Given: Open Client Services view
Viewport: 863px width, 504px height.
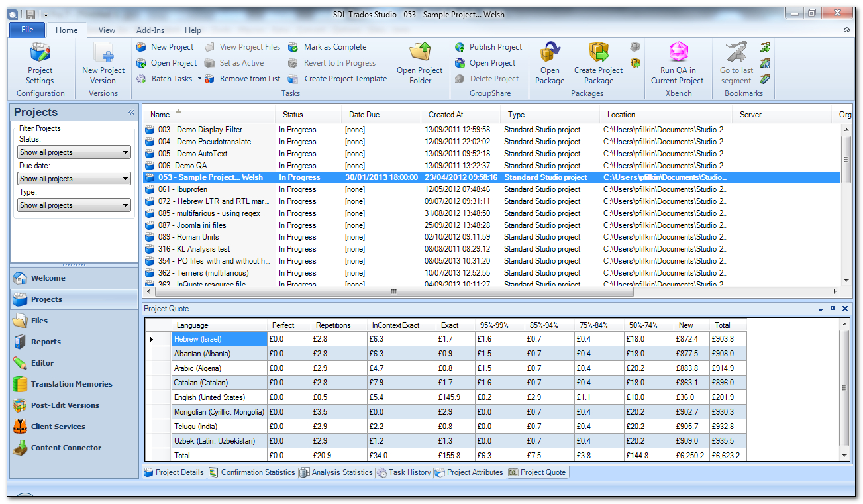Looking at the screenshot, I should (74, 427).
